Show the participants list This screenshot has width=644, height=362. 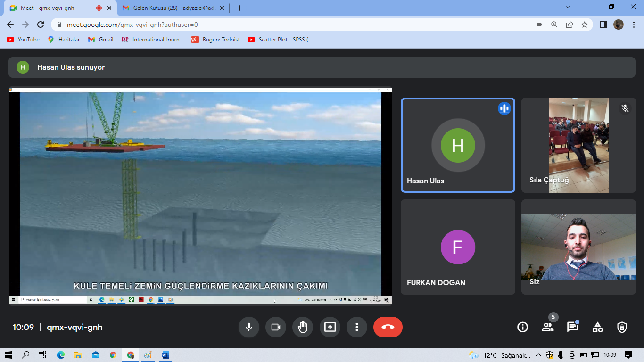coord(547,327)
